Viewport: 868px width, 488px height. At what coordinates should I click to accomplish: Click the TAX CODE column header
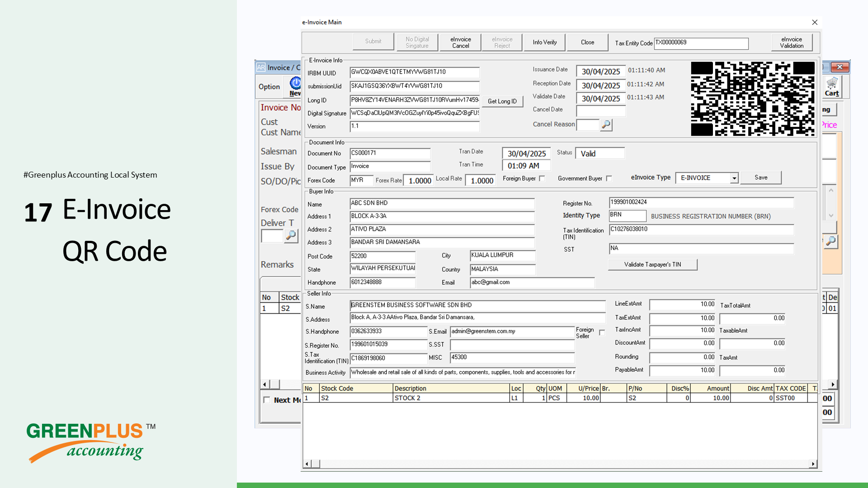792,388
